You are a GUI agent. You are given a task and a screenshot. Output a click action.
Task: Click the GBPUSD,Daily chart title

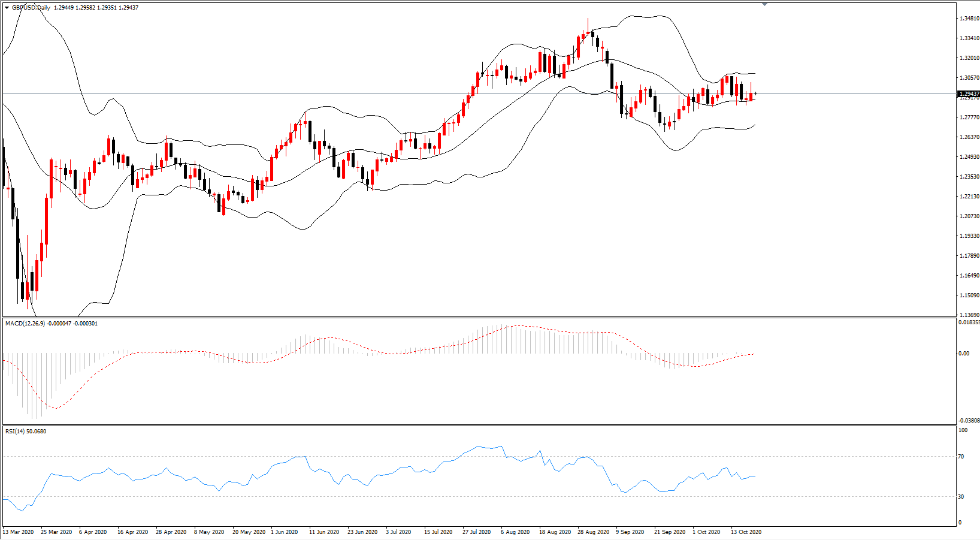pos(31,8)
